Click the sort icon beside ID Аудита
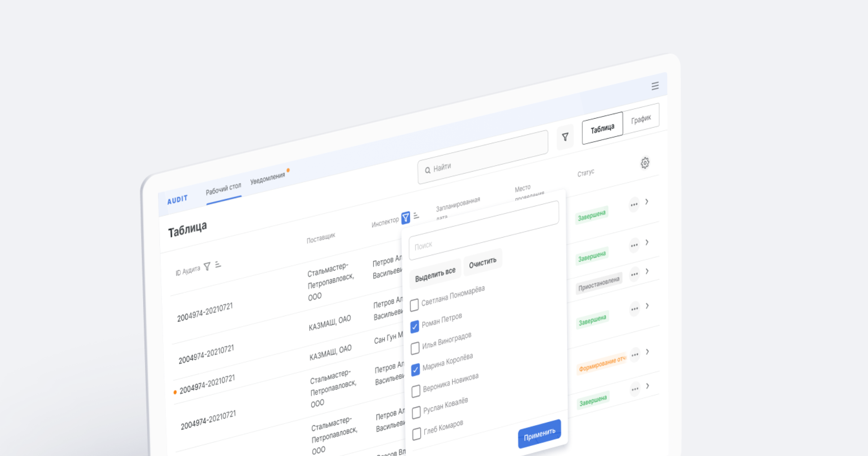868x456 pixels. [218, 265]
